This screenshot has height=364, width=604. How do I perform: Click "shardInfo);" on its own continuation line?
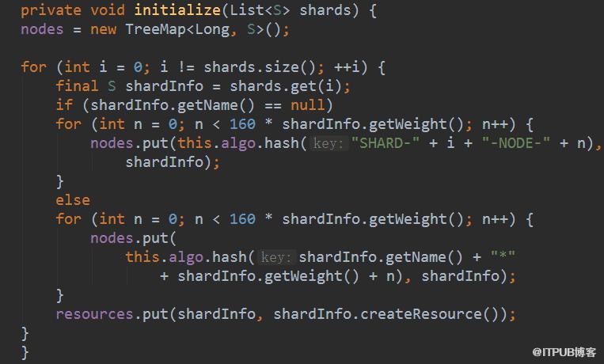tap(173, 162)
